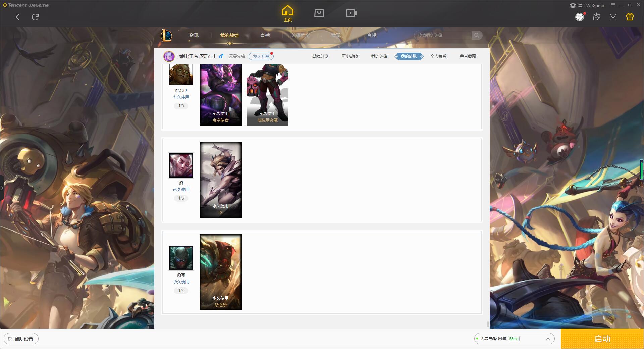Click the 启动 launch button
The width and height of the screenshot is (644, 349).
point(602,339)
